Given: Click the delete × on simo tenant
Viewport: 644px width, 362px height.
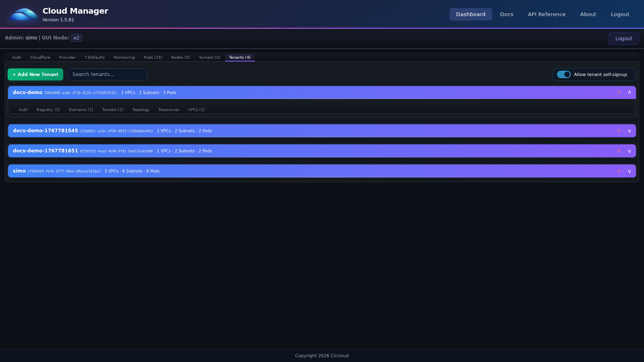Looking at the screenshot, I should pos(619,171).
